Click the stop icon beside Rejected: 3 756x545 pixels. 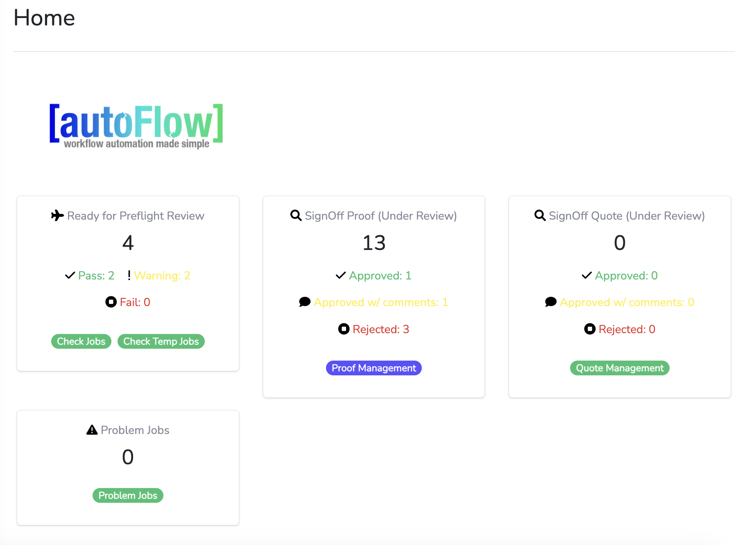click(x=344, y=329)
